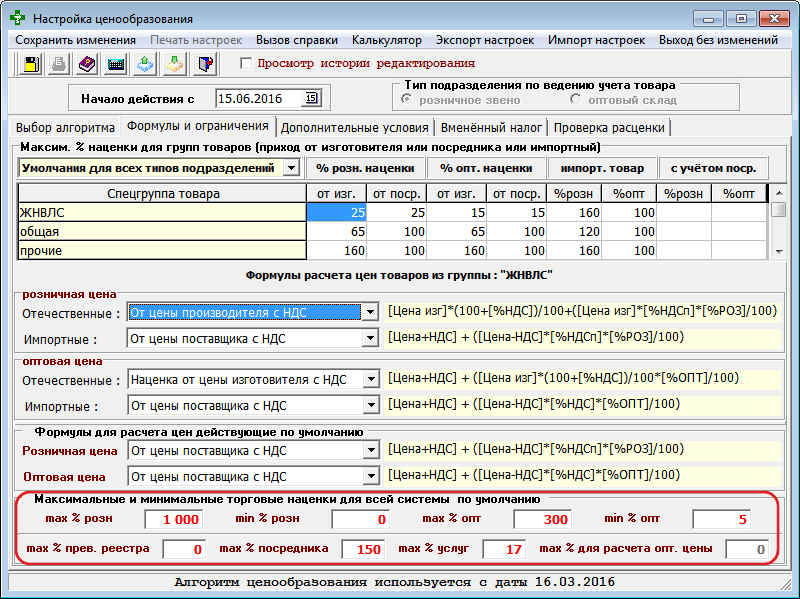Image resolution: width=800 pixels, height=599 pixels.
Task: Click 'импорт. товар' header button
Action: coord(602,168)
